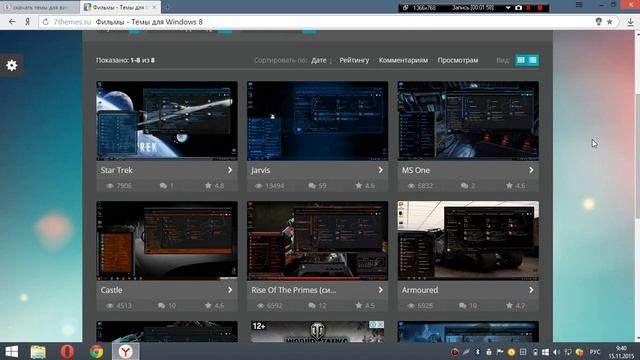
Task: Open the browser hamburger menu
Action: 579,5
